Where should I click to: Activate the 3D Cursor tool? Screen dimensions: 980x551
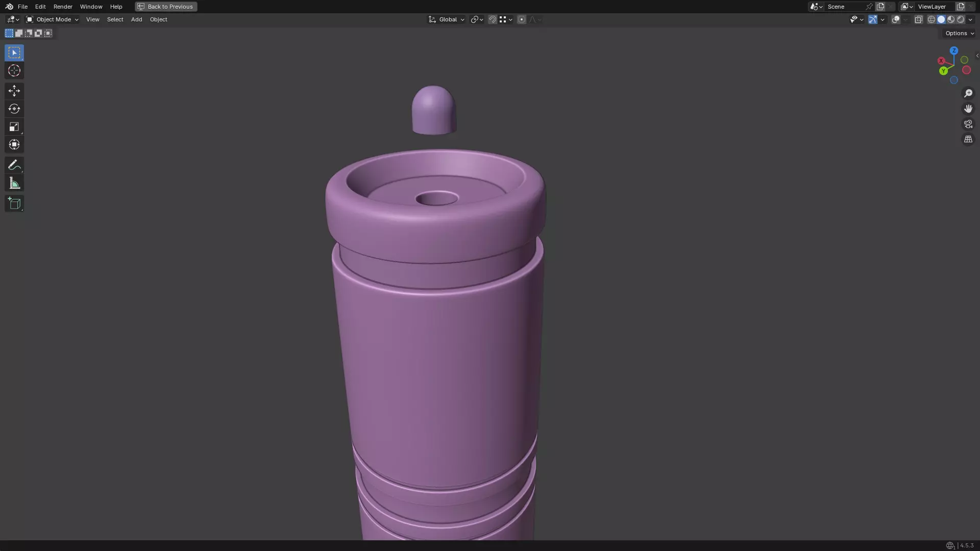(x=14, y=70)
